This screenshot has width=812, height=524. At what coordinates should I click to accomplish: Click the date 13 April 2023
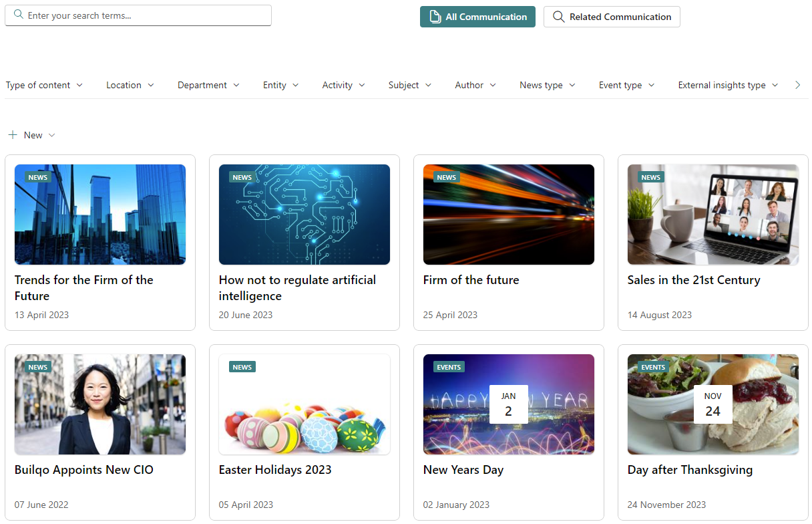coord(41,315)
